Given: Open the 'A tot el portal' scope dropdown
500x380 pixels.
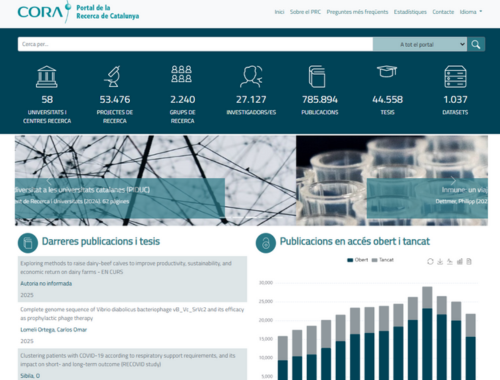Looking at the screenshot, I should pyautogui.click(x=420, y=44).
